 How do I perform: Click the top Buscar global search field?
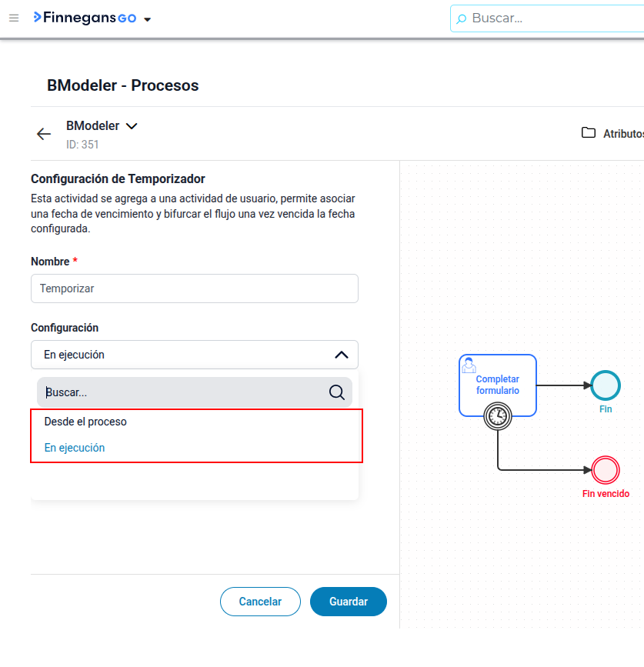[x=547, y=18]
